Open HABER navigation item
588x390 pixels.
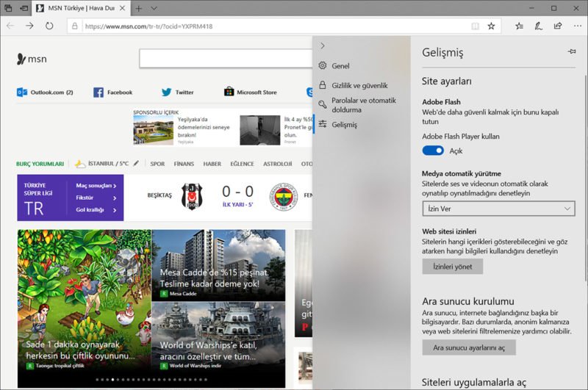click(212, 164)
